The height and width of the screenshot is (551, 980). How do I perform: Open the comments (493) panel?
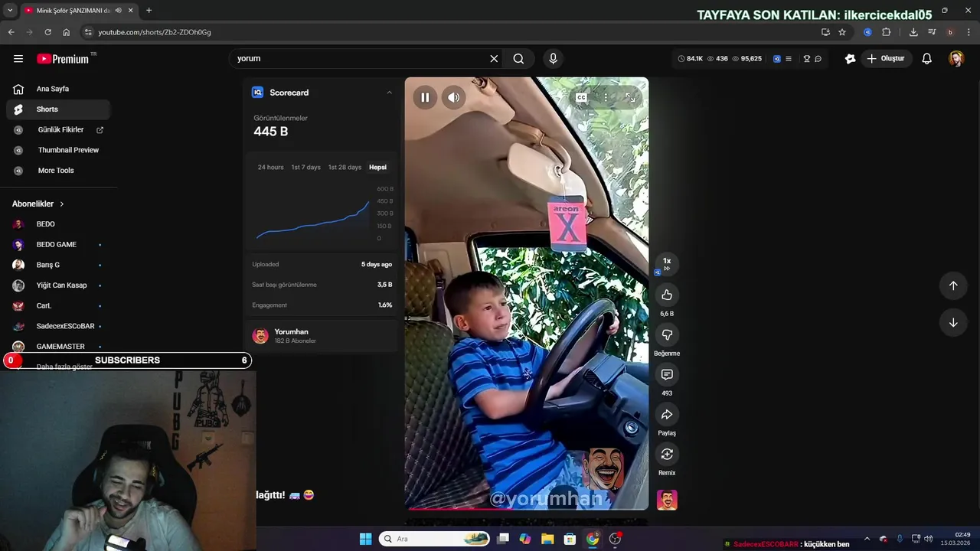click(x=667, y=375)
